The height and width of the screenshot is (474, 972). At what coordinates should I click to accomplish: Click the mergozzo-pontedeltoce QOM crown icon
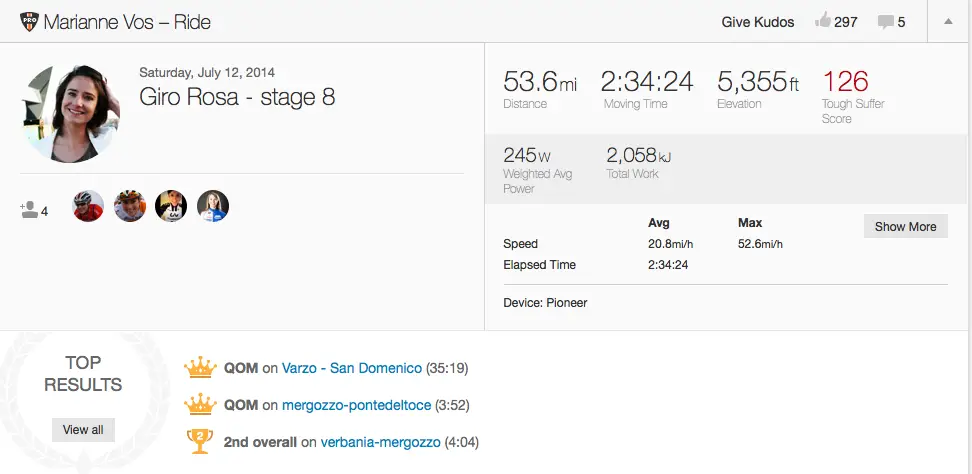click(200, 405)
